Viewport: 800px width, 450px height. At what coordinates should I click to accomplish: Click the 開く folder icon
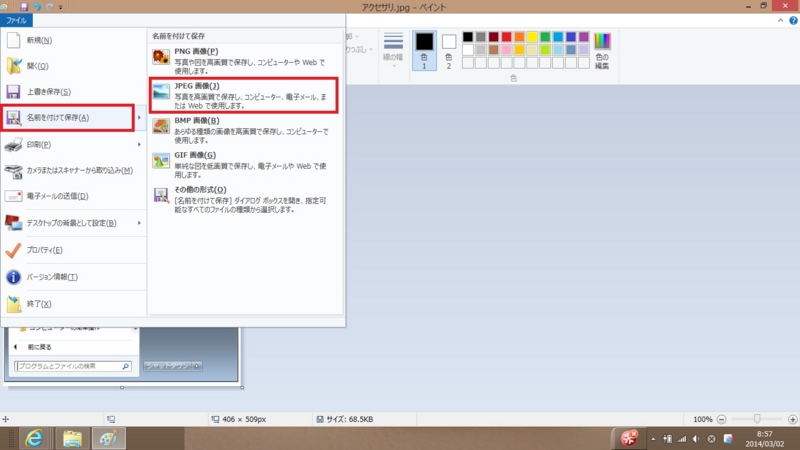14,66
